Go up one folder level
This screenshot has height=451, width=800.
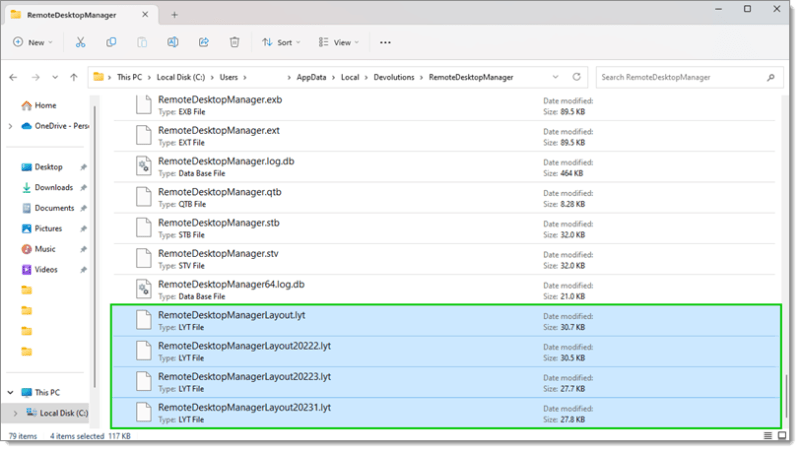[x=74, y=78]
